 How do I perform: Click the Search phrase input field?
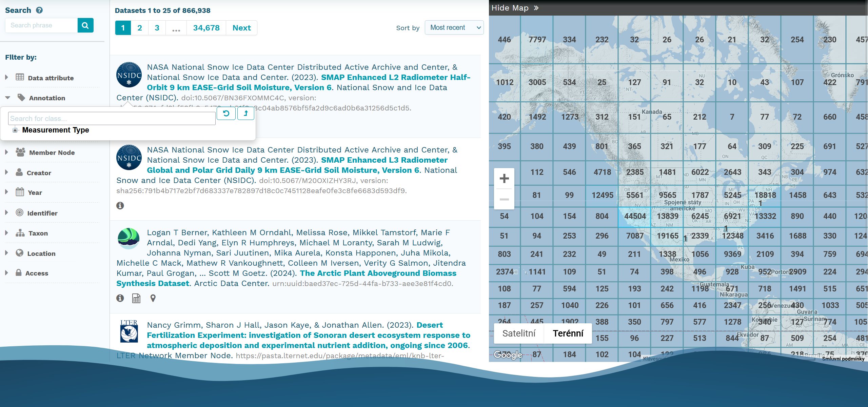41,25
